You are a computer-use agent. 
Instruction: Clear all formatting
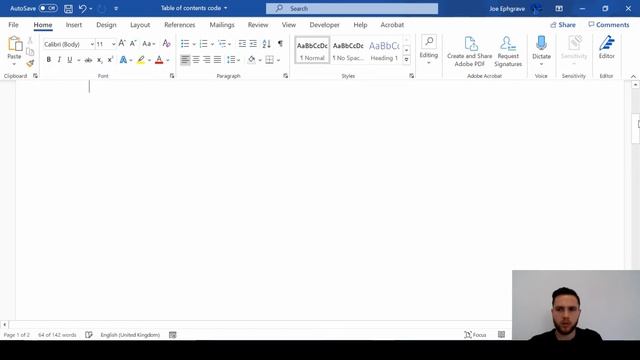pos(166,43)
